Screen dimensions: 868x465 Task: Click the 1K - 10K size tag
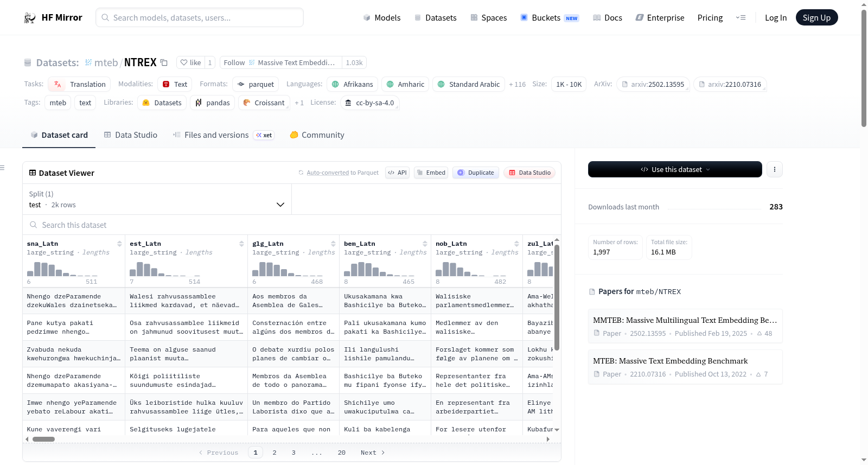(569, 84)
